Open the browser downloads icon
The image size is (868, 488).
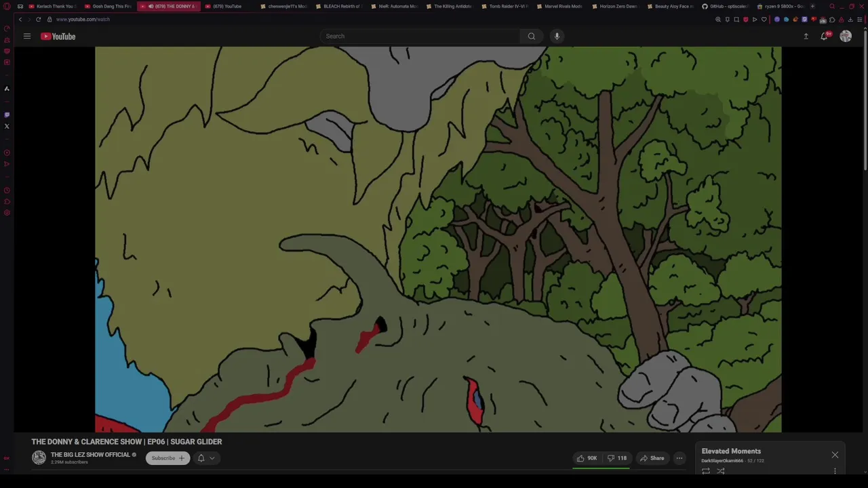click(x=850, y=19)
